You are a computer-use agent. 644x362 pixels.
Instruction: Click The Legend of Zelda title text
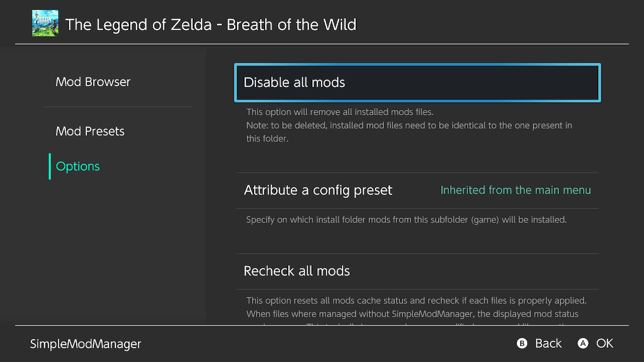pos(211,25)
